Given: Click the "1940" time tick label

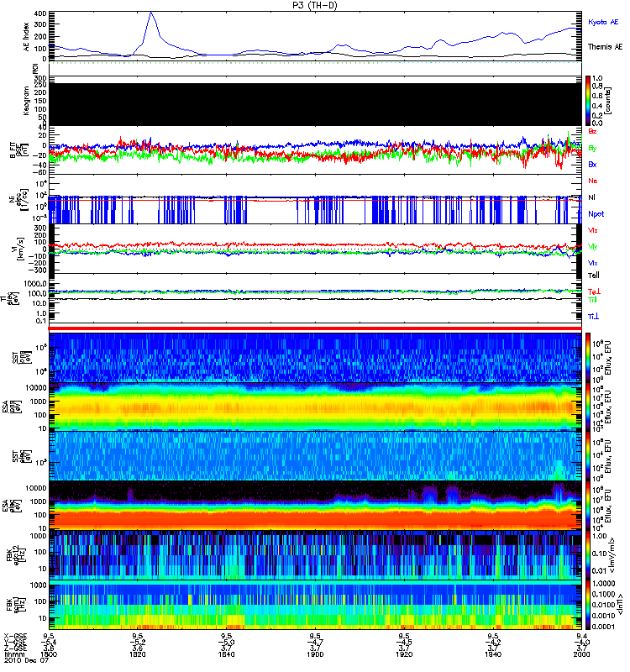Looking at the screenshot, I should point(493,654).
